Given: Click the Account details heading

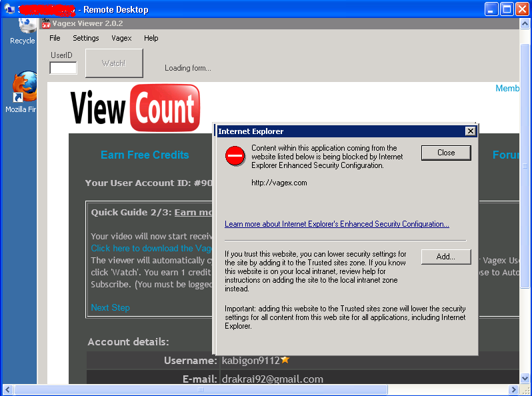Looking at the screenshot, I should pyautogui.click(x=128, y=342).
